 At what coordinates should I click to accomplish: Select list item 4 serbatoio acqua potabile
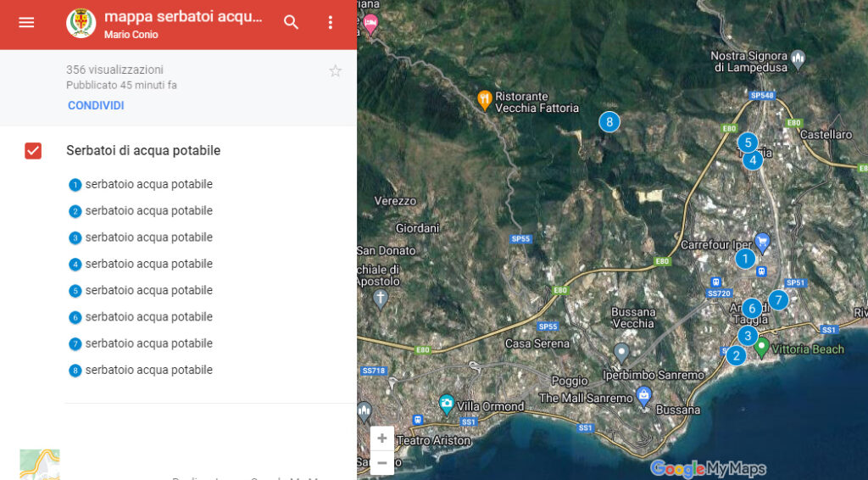[141, 264]
